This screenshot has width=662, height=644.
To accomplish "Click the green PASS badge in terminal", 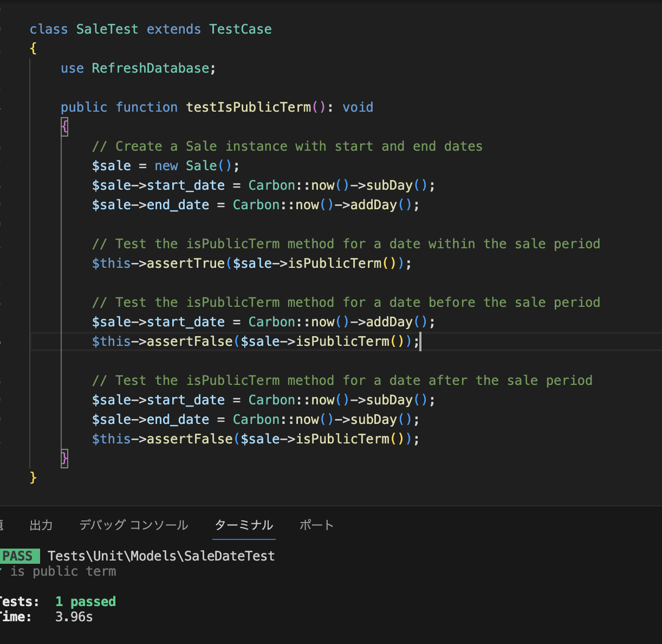I will 18,556.
